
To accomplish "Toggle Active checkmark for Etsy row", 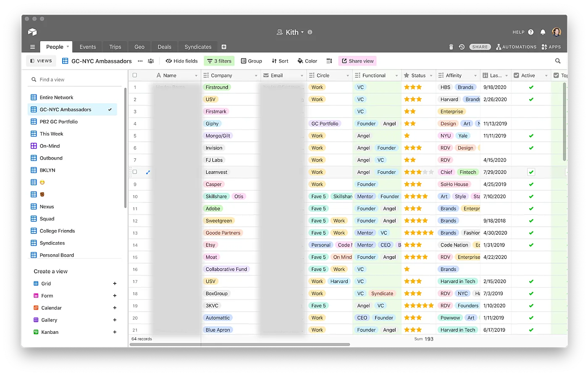I will click(531, 245).
